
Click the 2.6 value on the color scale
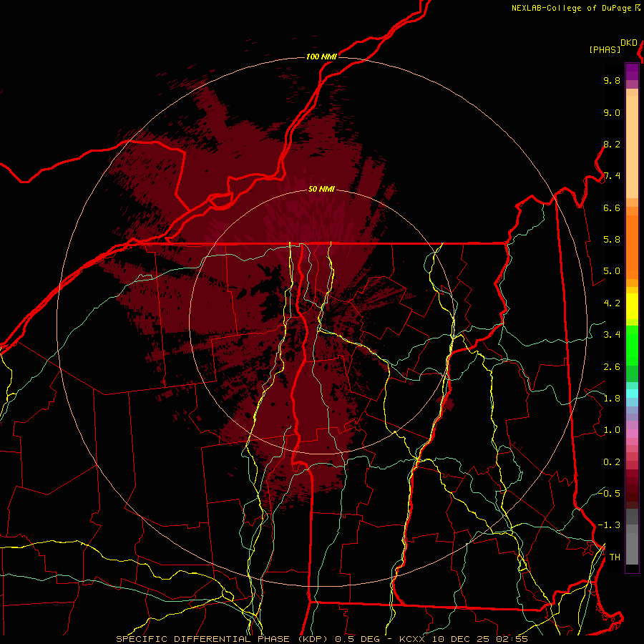[612, 367]
